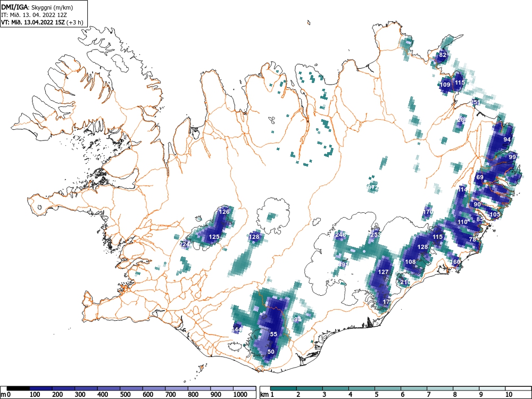The image size is (532, 399).
Task: Click the '500' label in the metre legend
Action: point(126,395)
